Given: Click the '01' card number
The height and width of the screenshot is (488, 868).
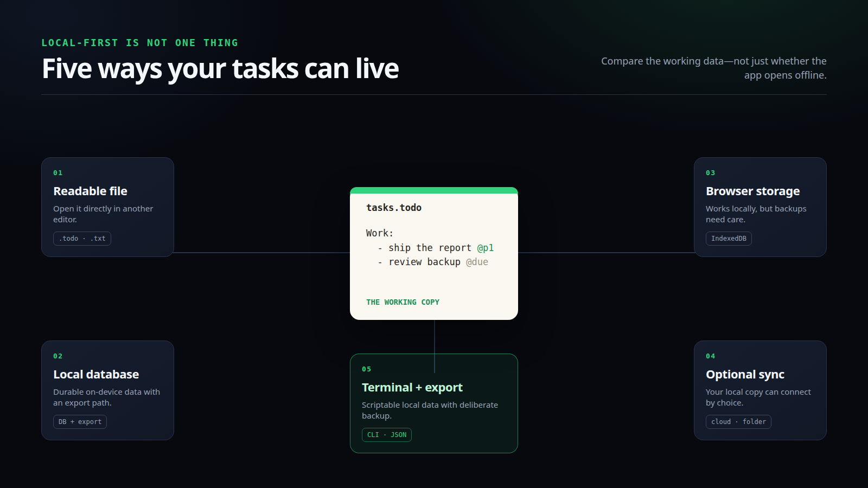Looking at the screenshot, I should 58,173.
